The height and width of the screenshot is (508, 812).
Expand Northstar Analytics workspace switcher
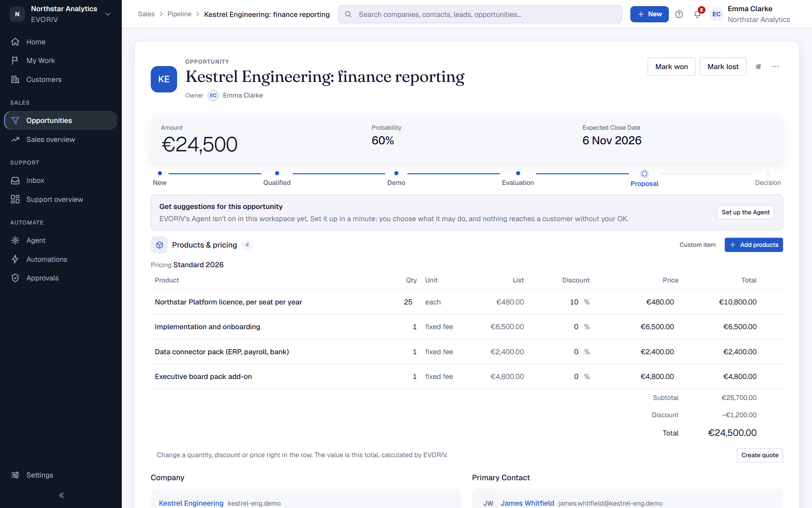coord(61,14)
